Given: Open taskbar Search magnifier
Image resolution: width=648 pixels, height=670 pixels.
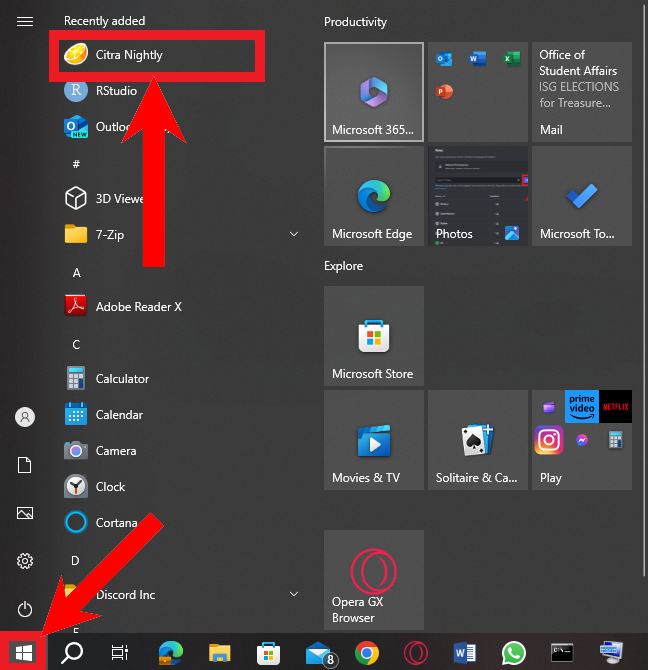Looking at the screenshot, I should click(x=72, y=652).
